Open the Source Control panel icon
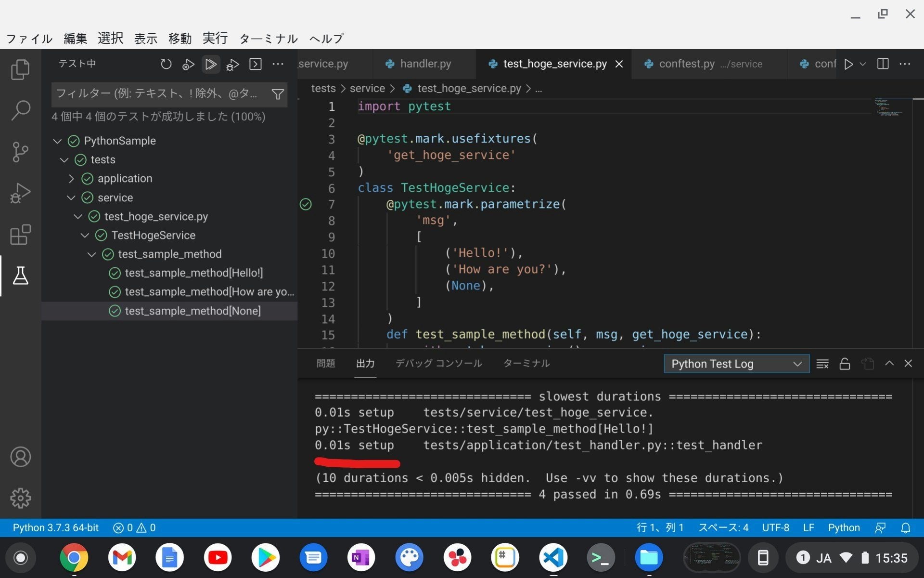This screenshot has width=924, height=578. point(21,152)
